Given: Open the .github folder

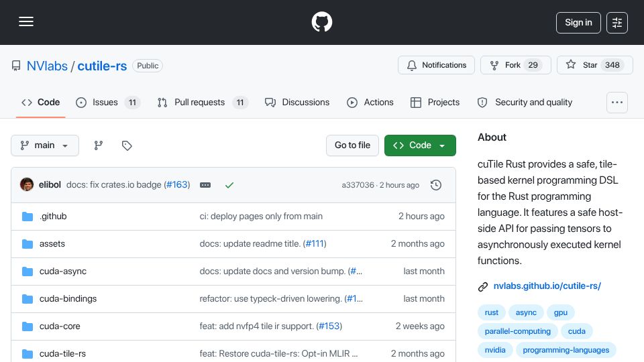Looking at the screenshot, I should [53, 217].
